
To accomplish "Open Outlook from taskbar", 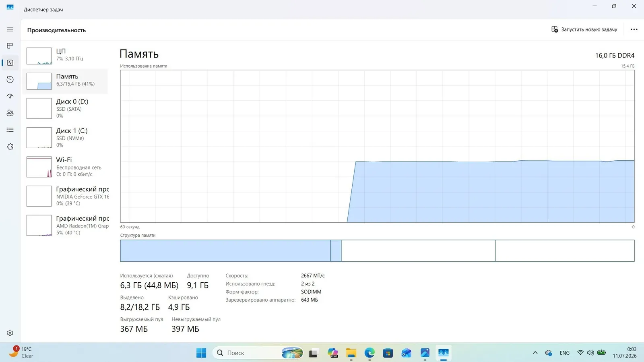I will 407,353.
